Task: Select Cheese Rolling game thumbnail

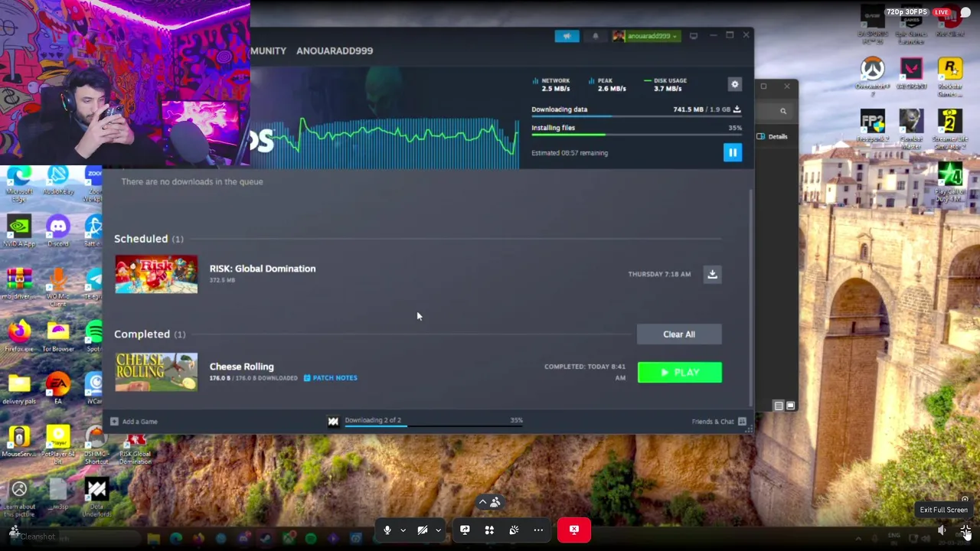Action: point(156,372)
